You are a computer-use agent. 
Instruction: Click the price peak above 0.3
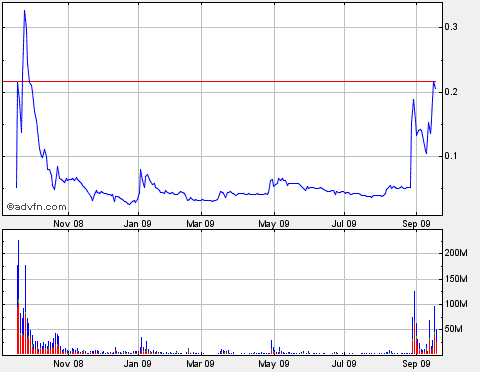pyautogui.click(x=24, y=12)
